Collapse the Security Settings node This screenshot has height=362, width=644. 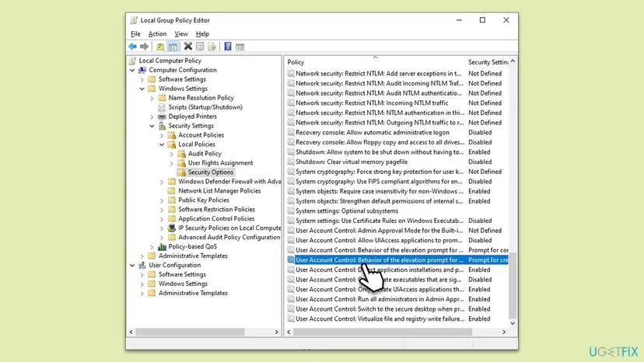click(x=152, y=126)
